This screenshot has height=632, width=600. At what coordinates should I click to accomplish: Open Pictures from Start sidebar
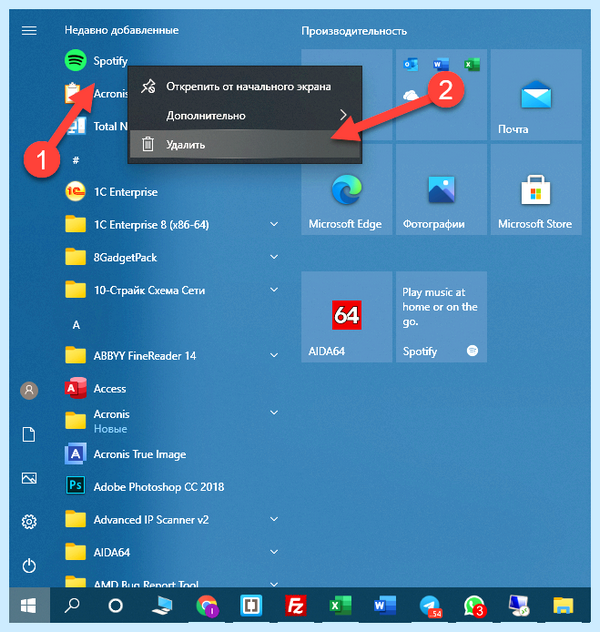[29, 478]
